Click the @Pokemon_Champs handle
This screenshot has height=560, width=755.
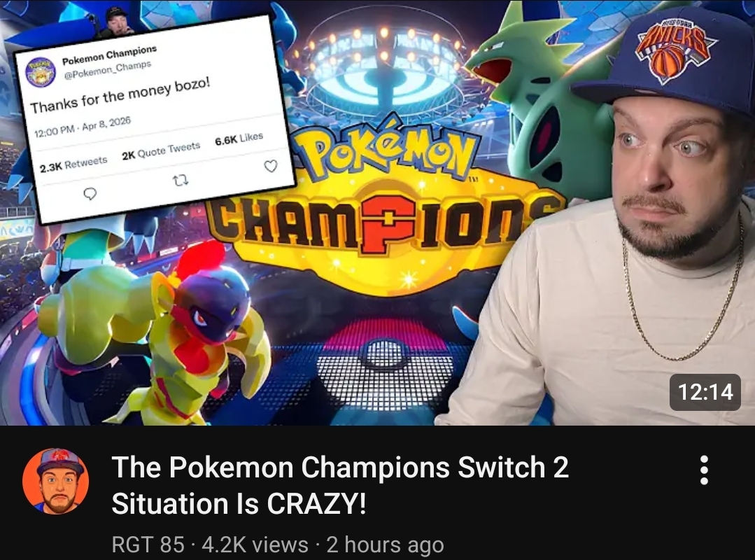(107, 70)
